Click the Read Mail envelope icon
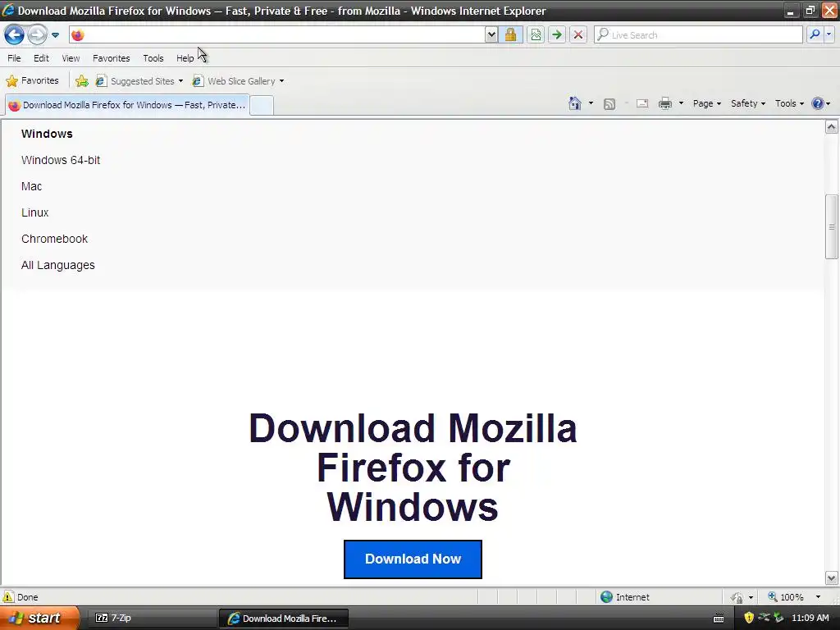Screen dimensions: 840x630 [642, 103]
